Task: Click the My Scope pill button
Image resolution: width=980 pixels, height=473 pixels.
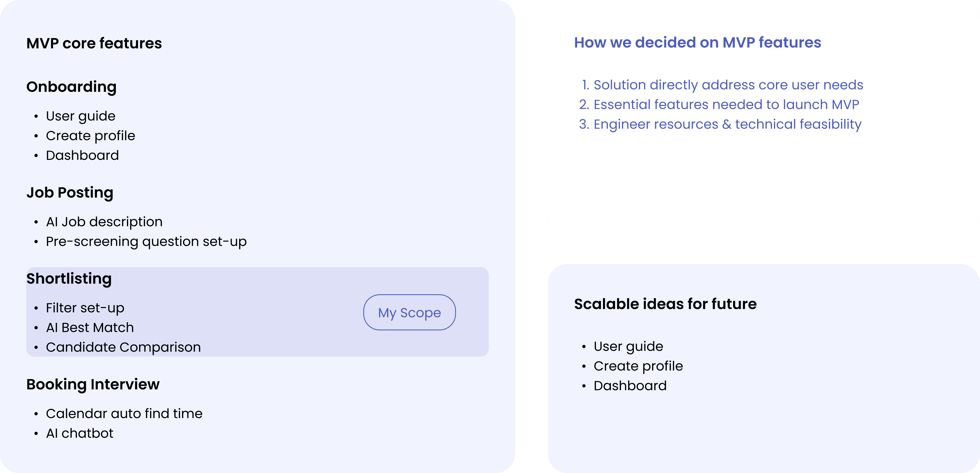Action: pos(409,312)
